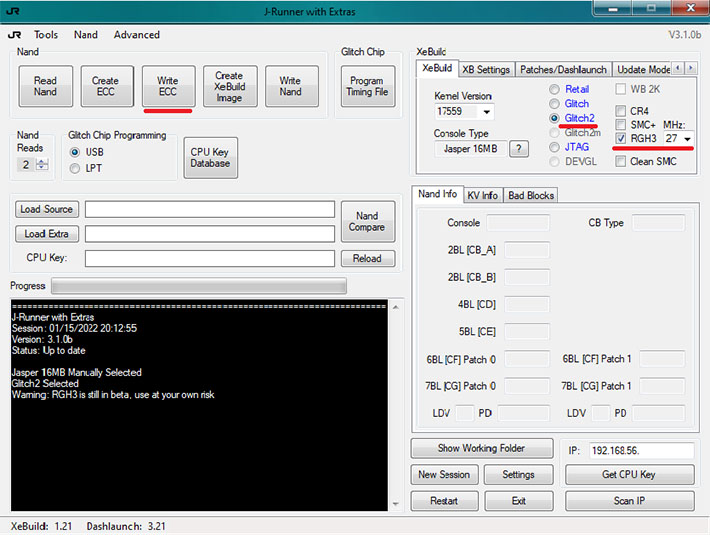Click the V3.1.0b version label

pos(685,35)
